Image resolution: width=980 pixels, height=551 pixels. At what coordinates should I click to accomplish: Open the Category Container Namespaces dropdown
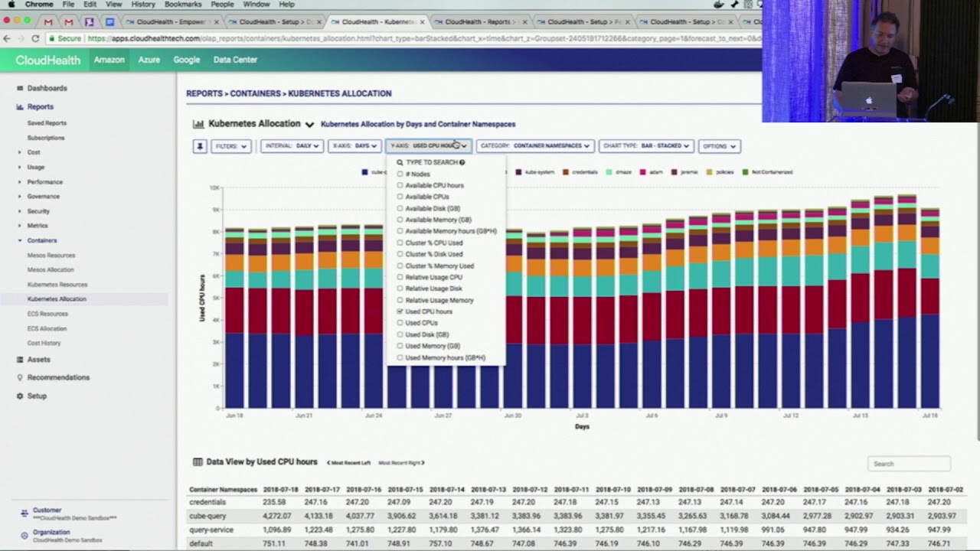(535, 146)
